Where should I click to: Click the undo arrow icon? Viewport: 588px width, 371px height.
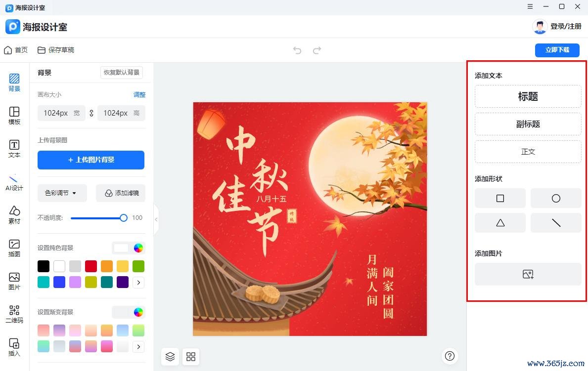297,50
